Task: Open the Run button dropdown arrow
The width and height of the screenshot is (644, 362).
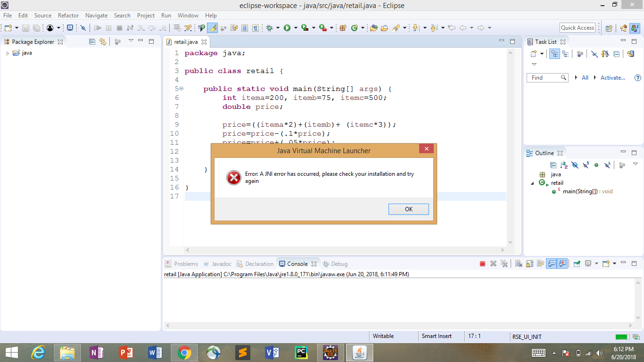Action: 296,28
